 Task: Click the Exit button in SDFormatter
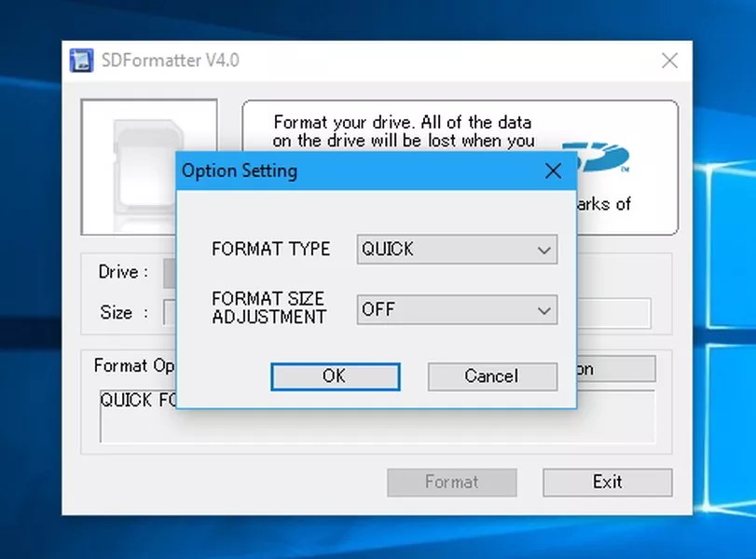coord(608,482)
